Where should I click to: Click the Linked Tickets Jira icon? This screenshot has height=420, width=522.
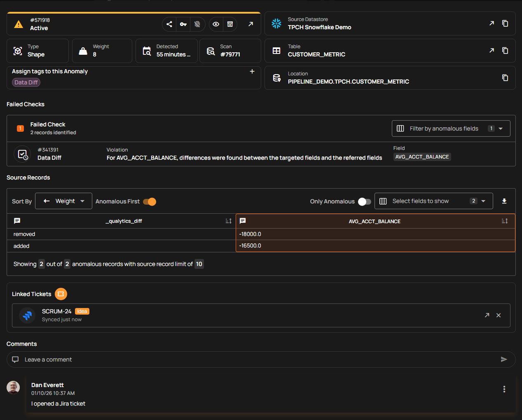click(61, 294)
